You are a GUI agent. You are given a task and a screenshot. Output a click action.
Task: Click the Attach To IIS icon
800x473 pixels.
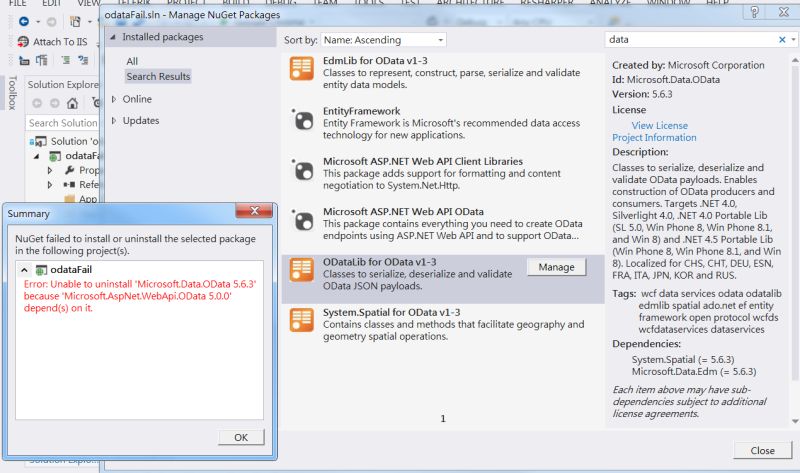pyautogui.click(x=23, y=41)
